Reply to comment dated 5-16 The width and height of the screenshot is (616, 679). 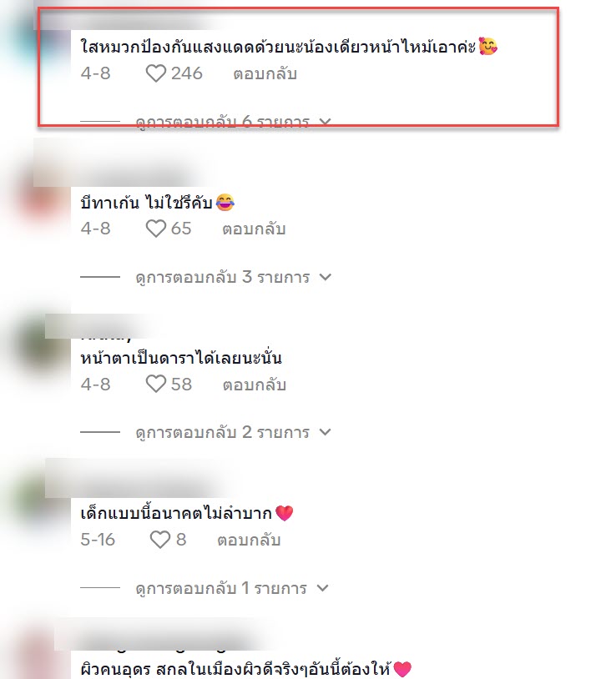coord(249,540)
